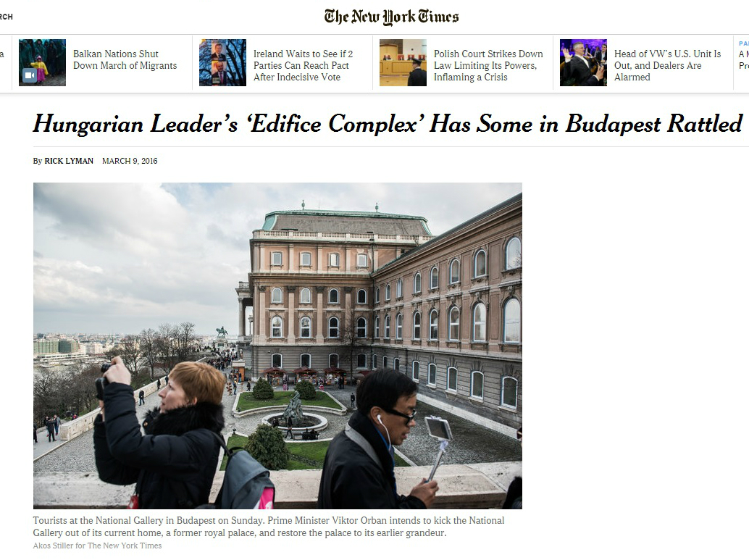
Task: Open video icon on Balkan migrants thumbnail
Action: click(x=30, y=75)
